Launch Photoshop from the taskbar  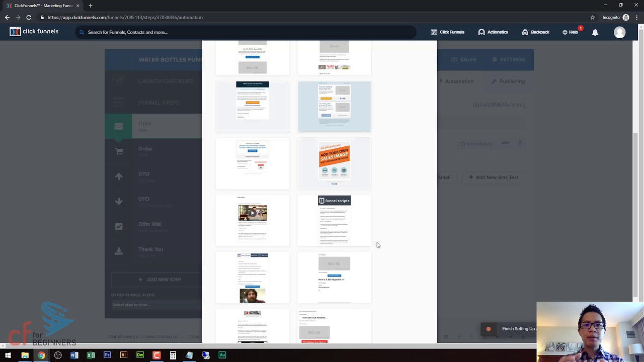(107, 355)
